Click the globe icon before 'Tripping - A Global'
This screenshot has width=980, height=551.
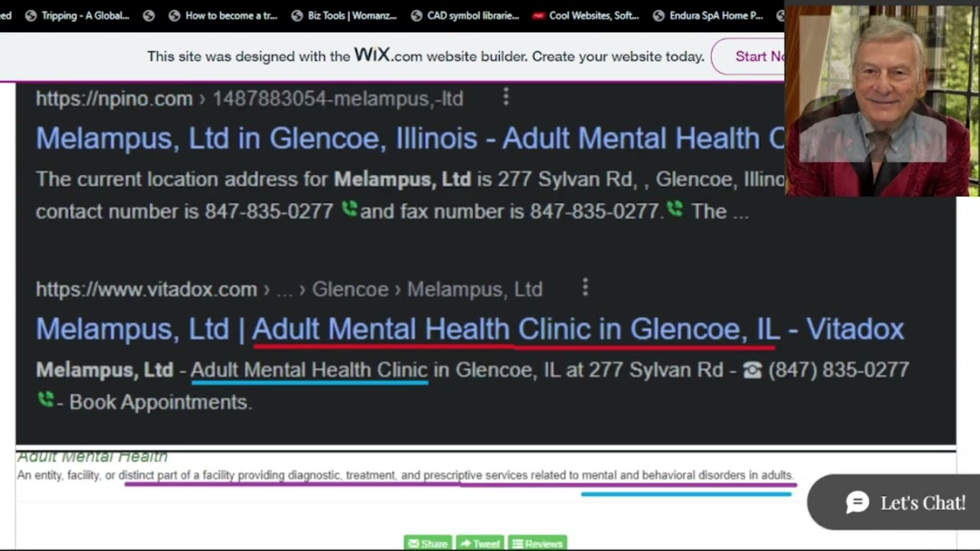click(31, 15)
